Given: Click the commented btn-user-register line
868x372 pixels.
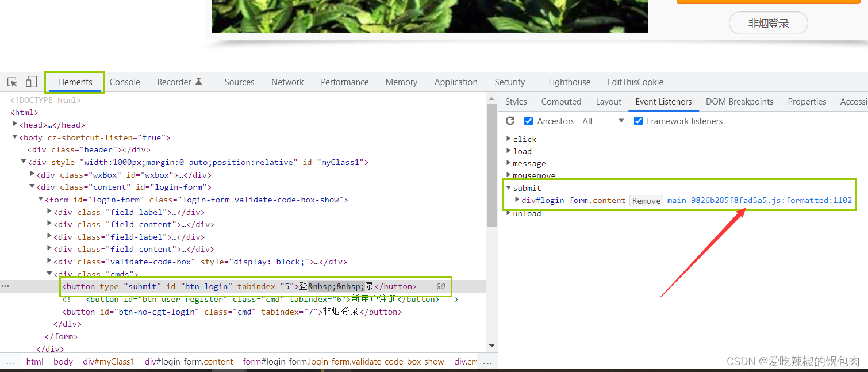Looking at the screenshot, I should click(260, 299).
